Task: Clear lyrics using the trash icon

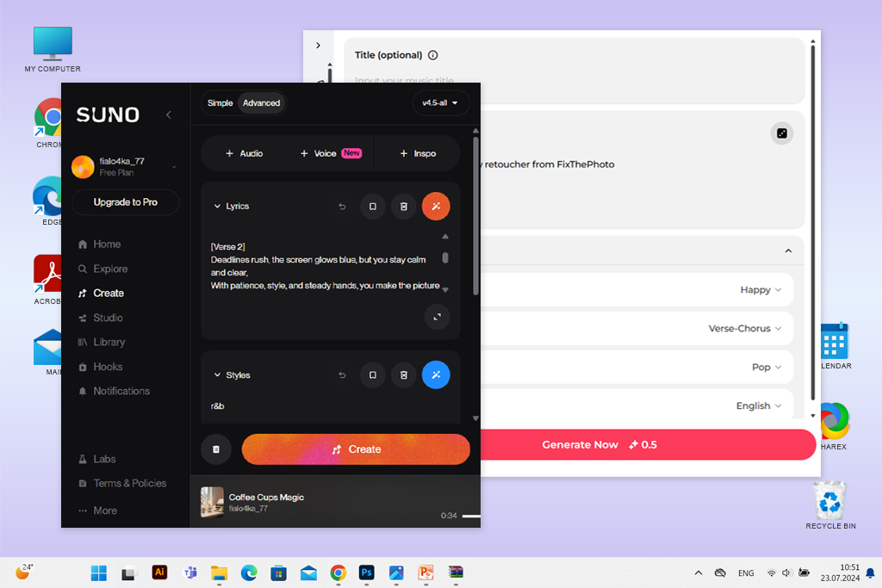Action: [403, 207]
